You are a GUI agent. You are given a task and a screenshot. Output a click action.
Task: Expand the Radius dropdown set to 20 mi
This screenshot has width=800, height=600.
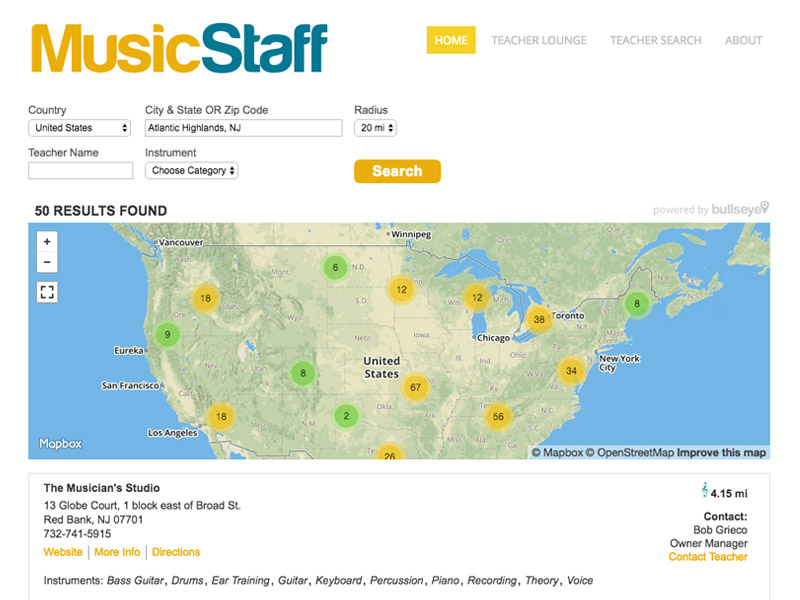coord(375,127)
